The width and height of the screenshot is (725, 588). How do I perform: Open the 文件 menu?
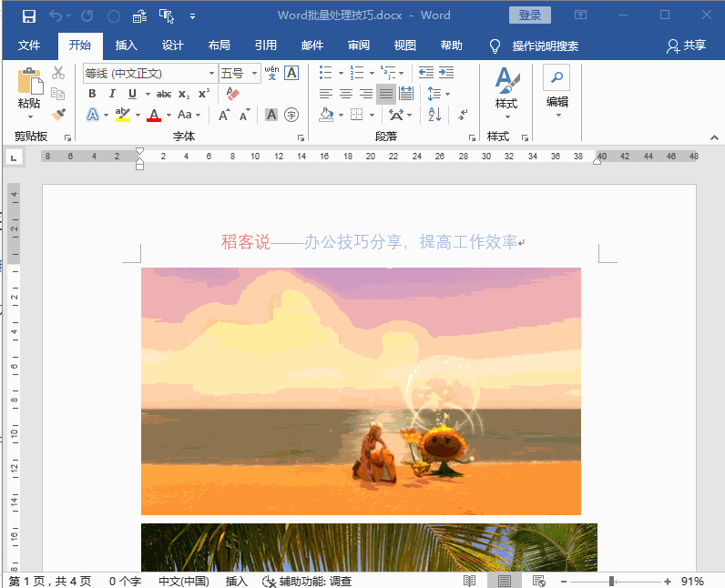(x=29, y=46)
